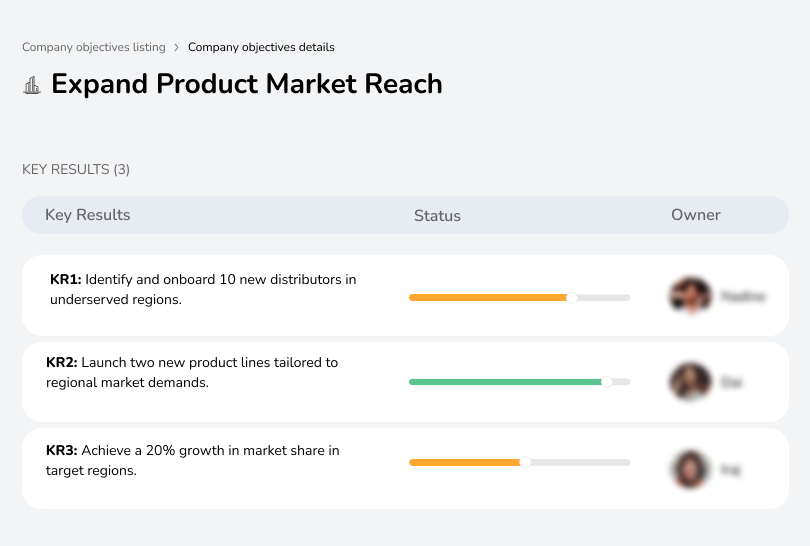Image resolution: width=810 pixels, height=546 pixels.
Task: Click the KR2 owner avatar
Action: tap(691, 381)
